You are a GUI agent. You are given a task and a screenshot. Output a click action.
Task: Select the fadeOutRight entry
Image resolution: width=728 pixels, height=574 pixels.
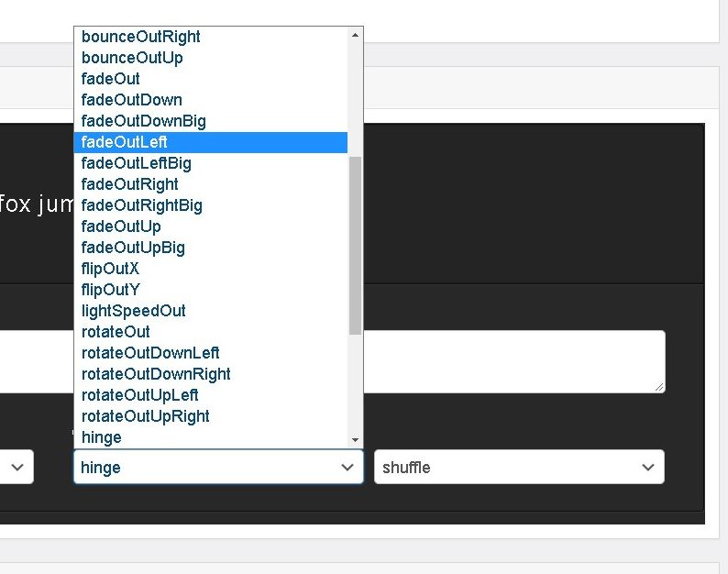pyautogui.click(x=129, y=184)
